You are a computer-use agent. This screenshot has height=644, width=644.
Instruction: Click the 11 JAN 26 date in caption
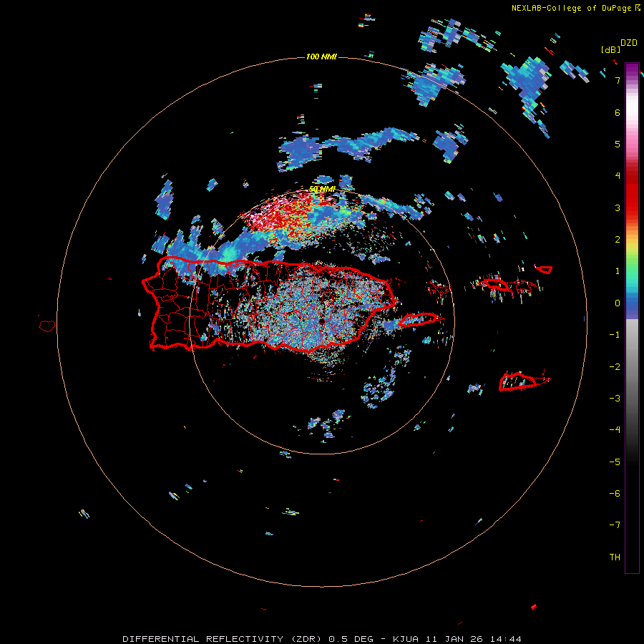click(454, 639)
